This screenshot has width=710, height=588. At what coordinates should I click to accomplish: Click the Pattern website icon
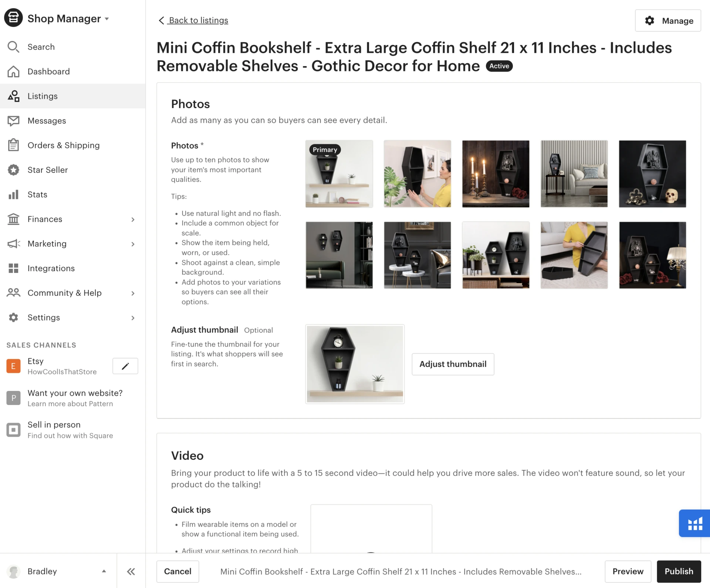(14, 398)
